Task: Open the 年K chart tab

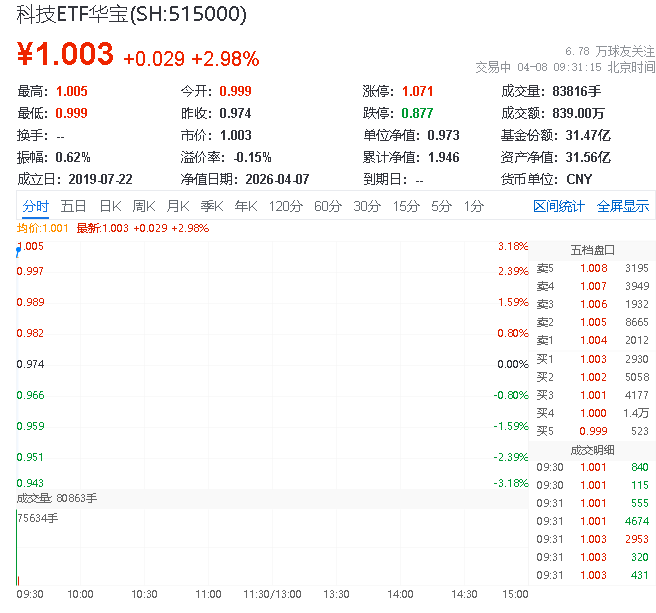Action: [246, 206]
